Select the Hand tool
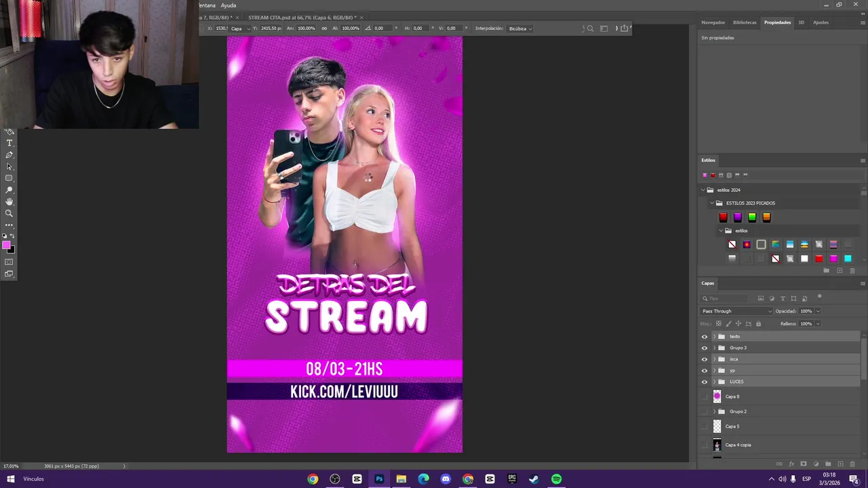Image resolution: width=868 pixels, height=488 pixels. point(9,201)
